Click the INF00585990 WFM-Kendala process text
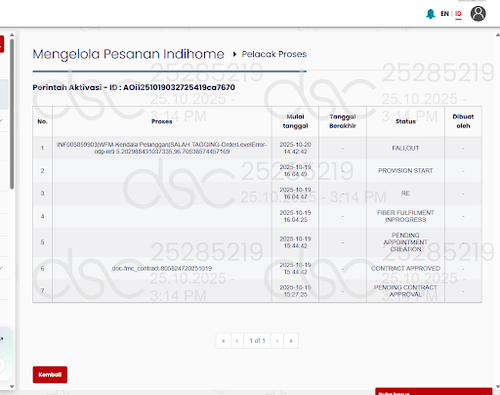Image resolution: width=500 pixels, height=395 pixels. tap(162, 148)
